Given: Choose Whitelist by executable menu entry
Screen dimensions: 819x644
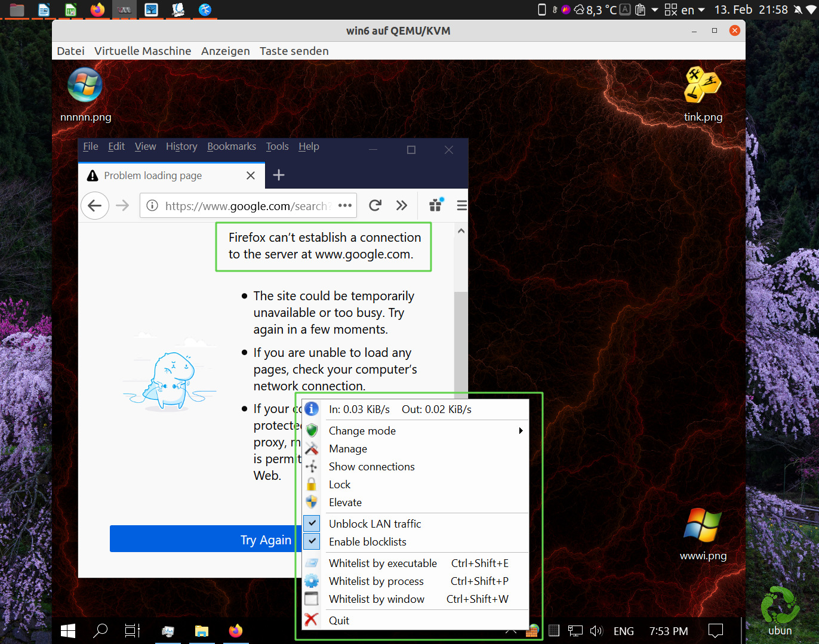Looking at the screenshot, I should [383, 563].
